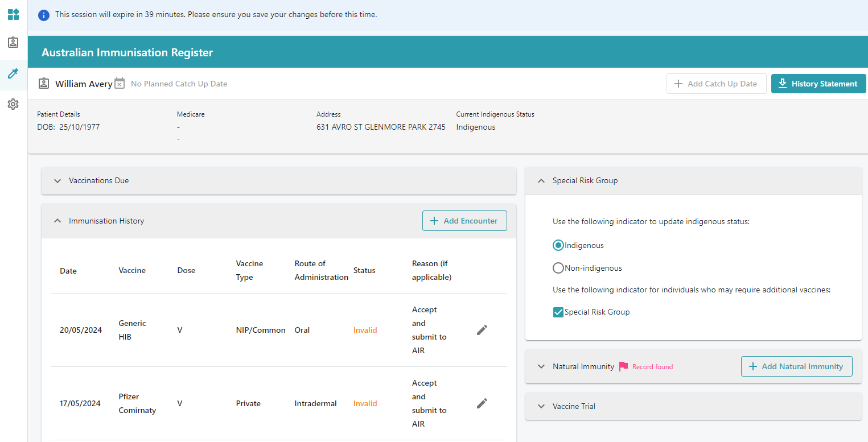Viewport: 868px width, 442px height.
Task: Open the William Avery patient header entry
Action: (x=84, y=83)
